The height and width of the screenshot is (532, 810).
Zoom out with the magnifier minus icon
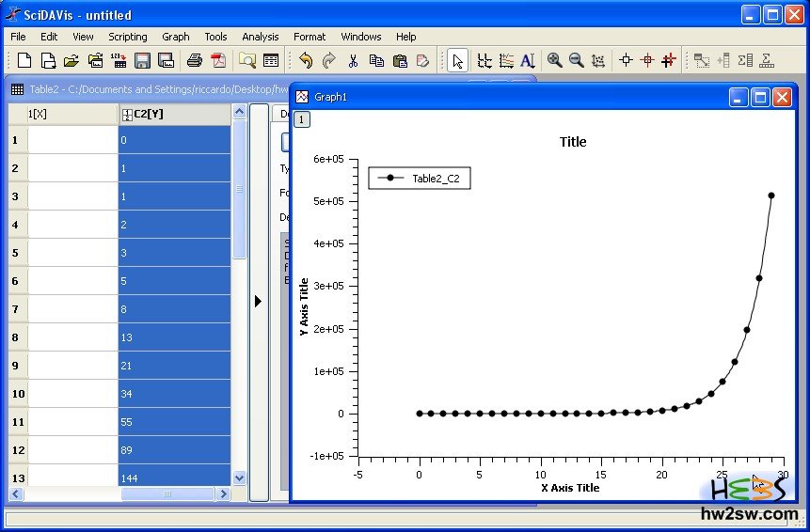[x=577, y=61]
